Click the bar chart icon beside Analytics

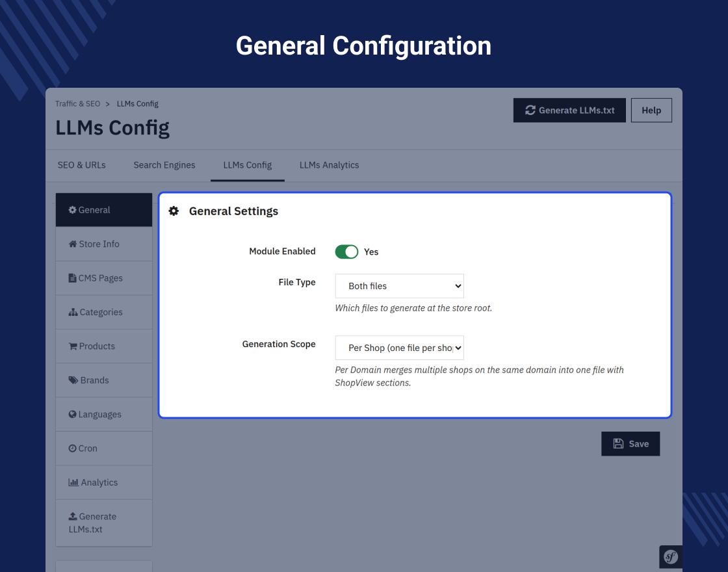click(x=73, y=482)
